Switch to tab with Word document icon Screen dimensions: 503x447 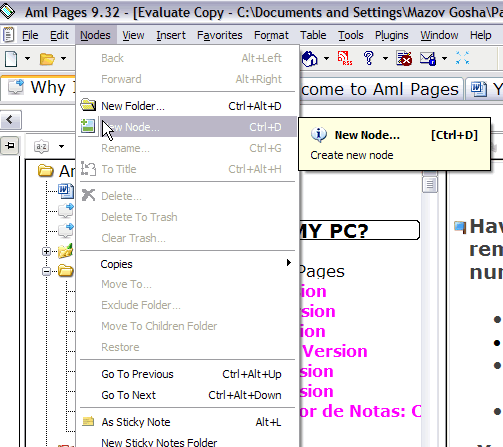(x=484, y=89)
